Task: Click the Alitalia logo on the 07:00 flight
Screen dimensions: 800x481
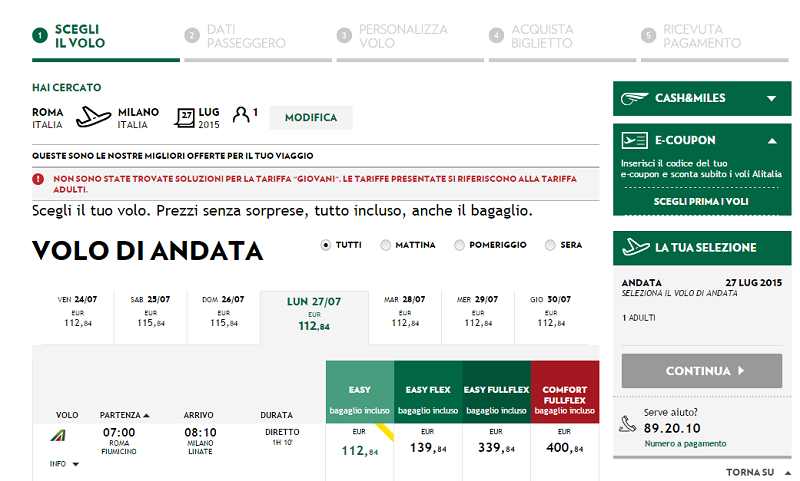Action: tap(58, 436)
